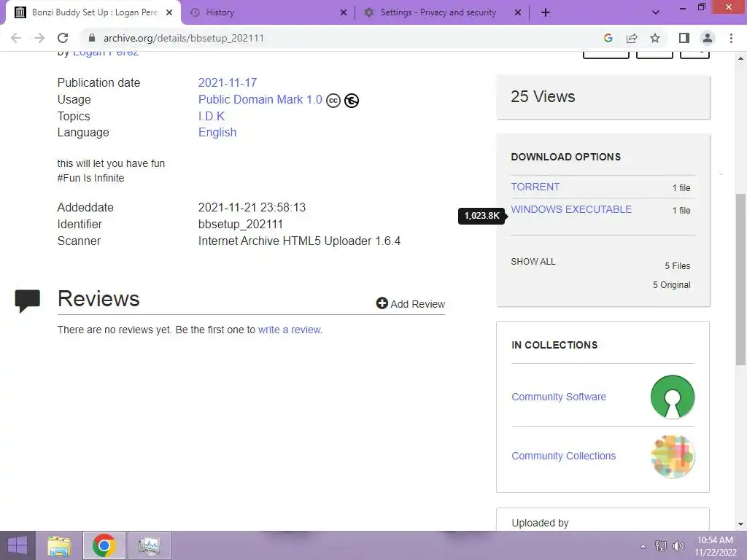The image size is (747, 560).
Task: Click the public domain mark icon
Action: coord(351,101)
